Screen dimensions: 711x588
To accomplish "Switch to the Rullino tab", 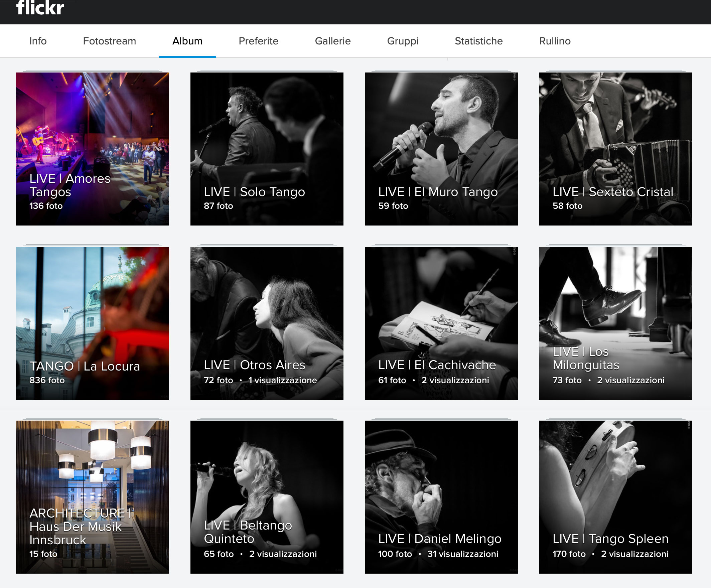I will 555,41.
